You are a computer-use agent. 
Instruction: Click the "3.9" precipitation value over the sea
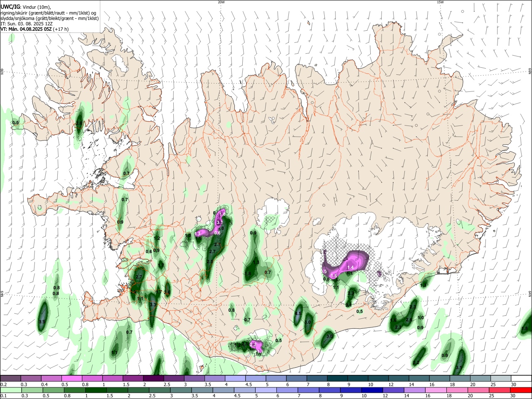(42, 322)
